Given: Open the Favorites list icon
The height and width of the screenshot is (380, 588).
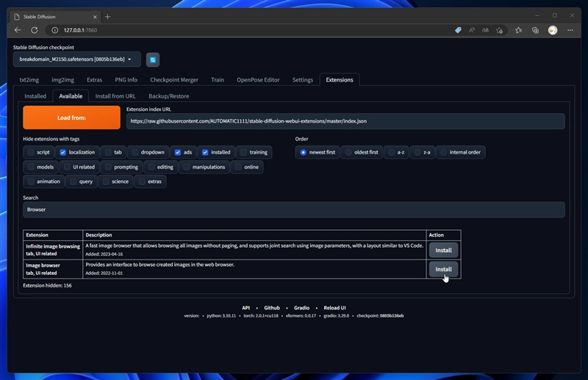Looking at the screenshot, I should (519, 30).
